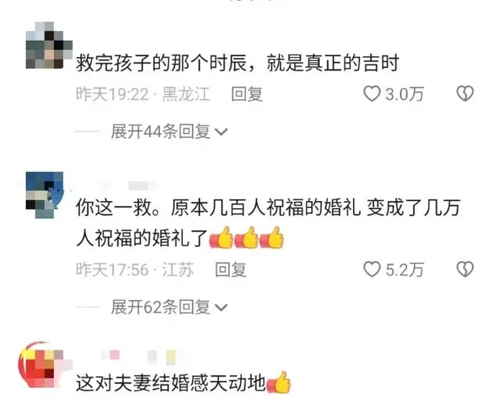
Task: Click the chevron next to 展开62条回复
Action: tap(221, 308)
